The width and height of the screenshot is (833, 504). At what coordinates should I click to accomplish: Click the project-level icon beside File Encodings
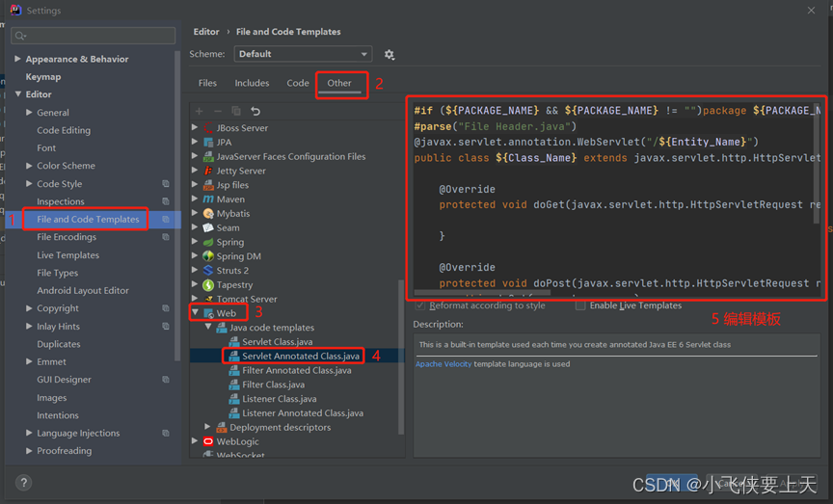(166, 237)
